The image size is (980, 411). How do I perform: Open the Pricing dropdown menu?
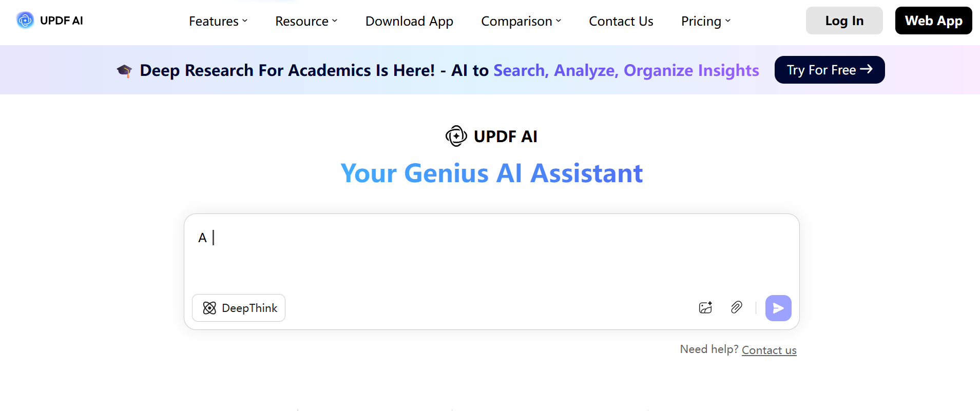coord(705,21)
